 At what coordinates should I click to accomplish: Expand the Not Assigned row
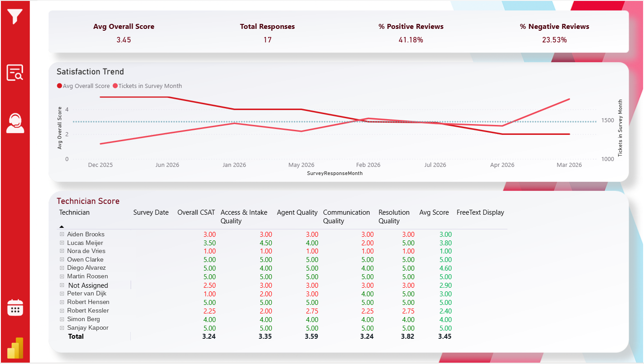[62, 285]
